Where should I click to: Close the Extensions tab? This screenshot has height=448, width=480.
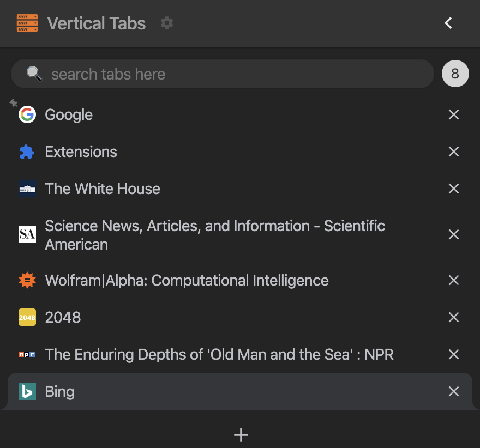[x=453, y=152]
